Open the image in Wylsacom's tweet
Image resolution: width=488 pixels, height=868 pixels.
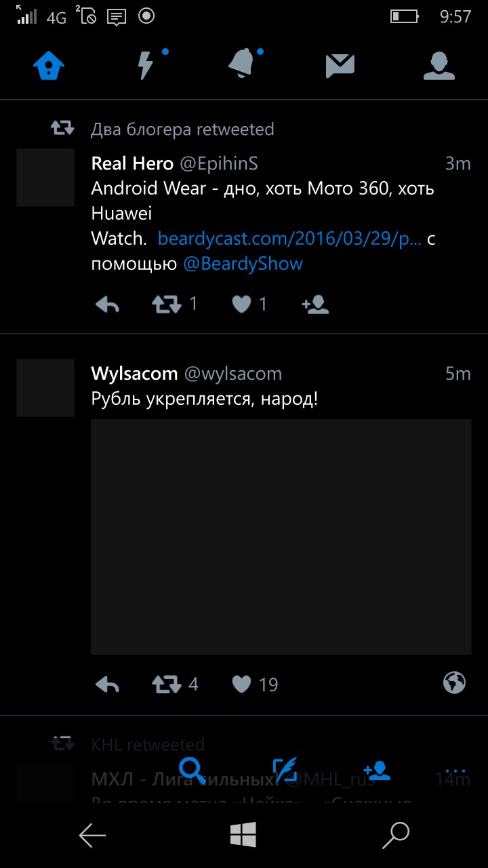pos(281,537)
